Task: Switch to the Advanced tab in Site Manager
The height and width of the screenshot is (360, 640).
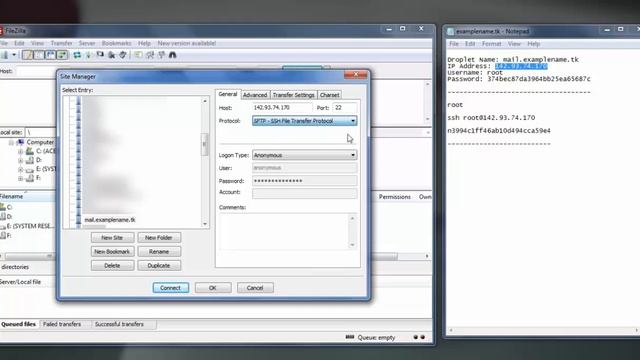Action: pos(255,95)
